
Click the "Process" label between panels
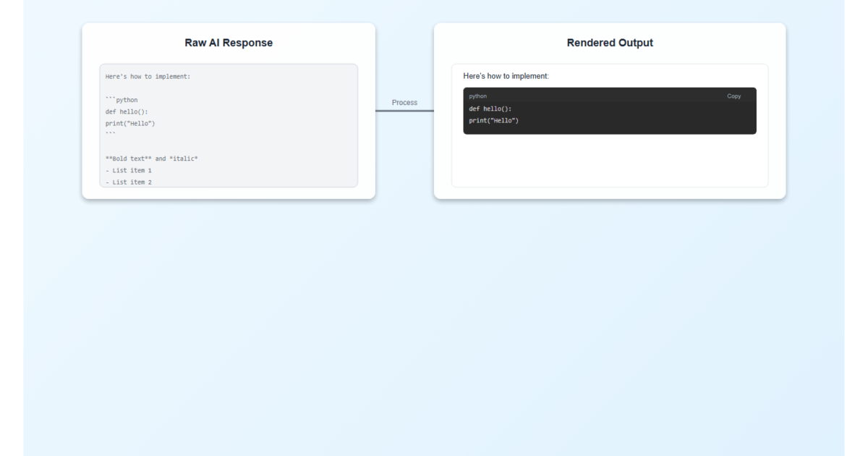coord(404,103)
